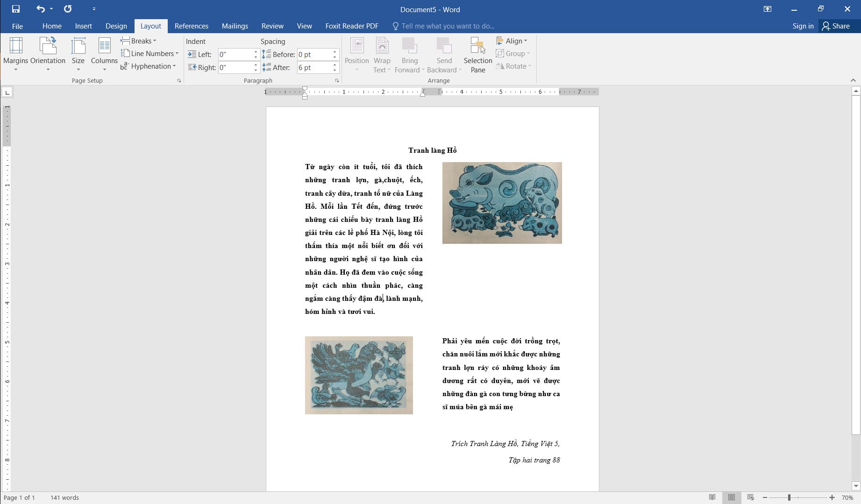Click the Undo arrow icon
Image resolution: width=861 pixels, height=504 pixels.
(x=41, y=9)
